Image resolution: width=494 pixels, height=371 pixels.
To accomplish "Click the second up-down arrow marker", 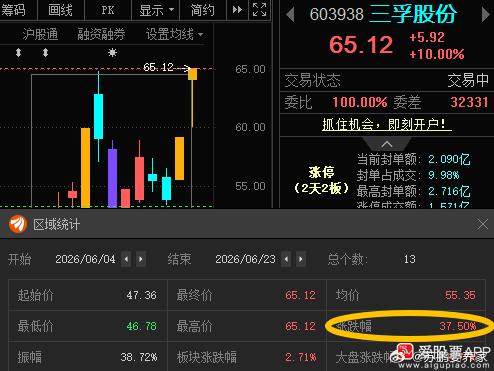I will click(x=45, y=53).
